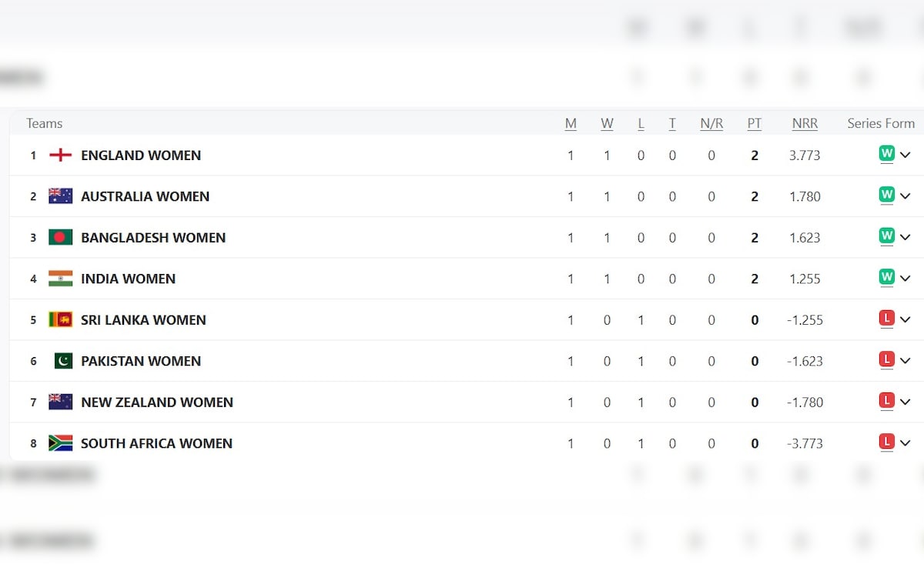Open the AUSTRALIA WOMEN team link
Screen dimensions: 924x568
coord(145,196)
